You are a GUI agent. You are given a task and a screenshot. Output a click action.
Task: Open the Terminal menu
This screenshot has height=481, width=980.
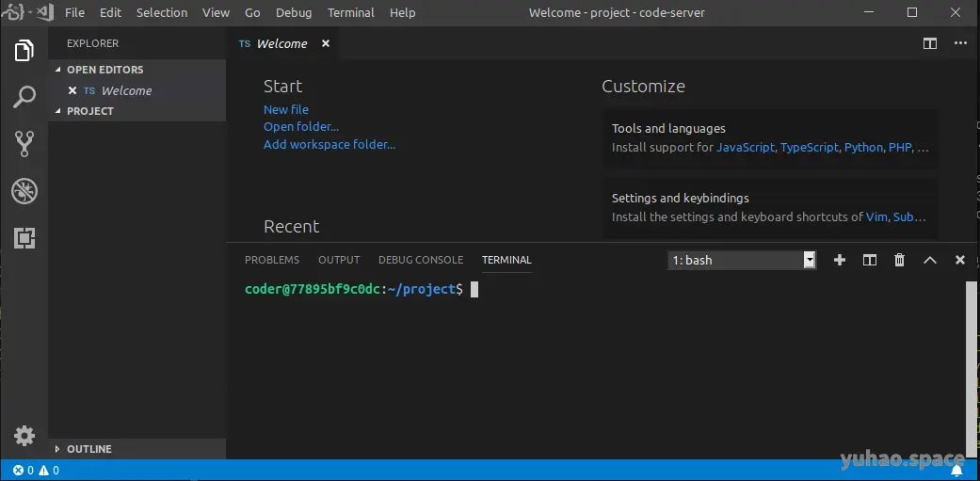351,13
